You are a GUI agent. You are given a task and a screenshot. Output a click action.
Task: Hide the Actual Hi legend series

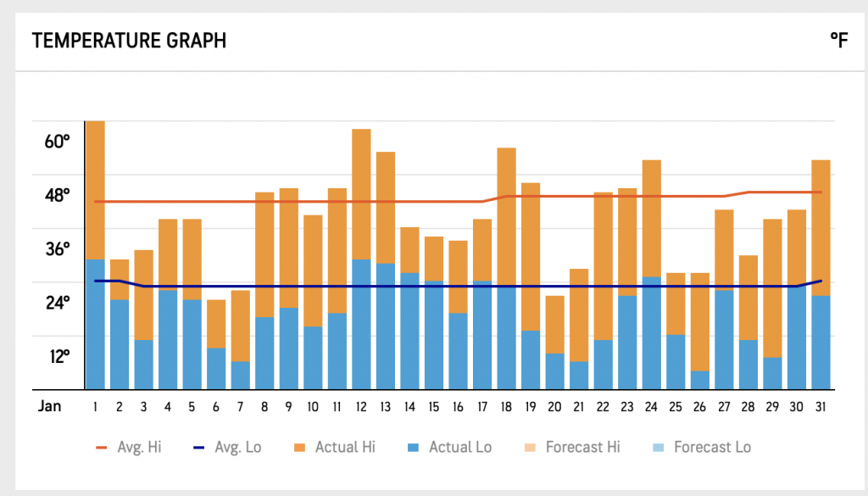click(334, 448)
